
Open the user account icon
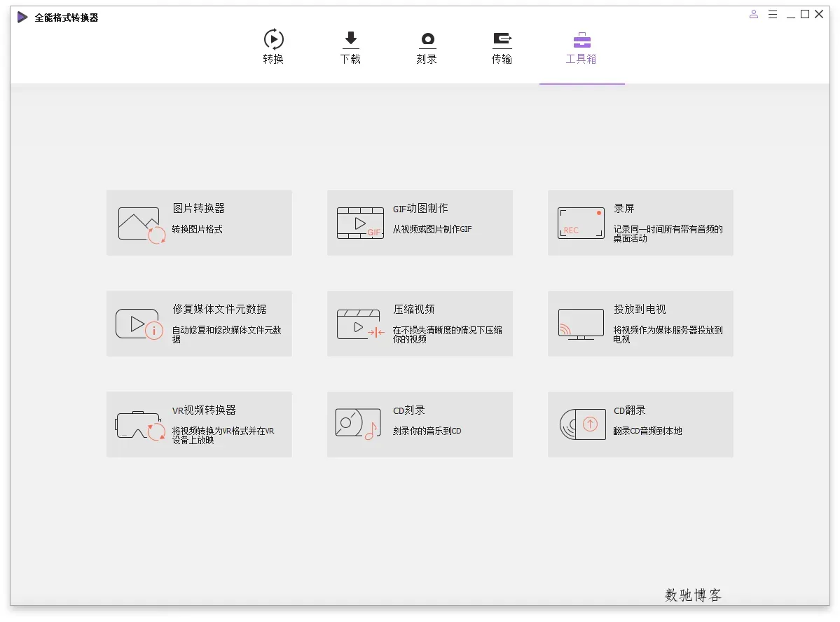click(754, 15)
